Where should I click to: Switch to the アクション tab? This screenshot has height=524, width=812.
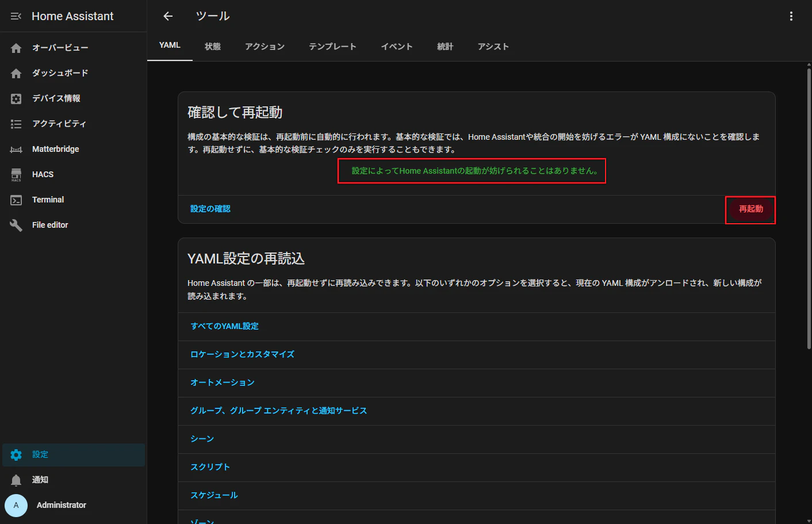(x=265, y=47)
